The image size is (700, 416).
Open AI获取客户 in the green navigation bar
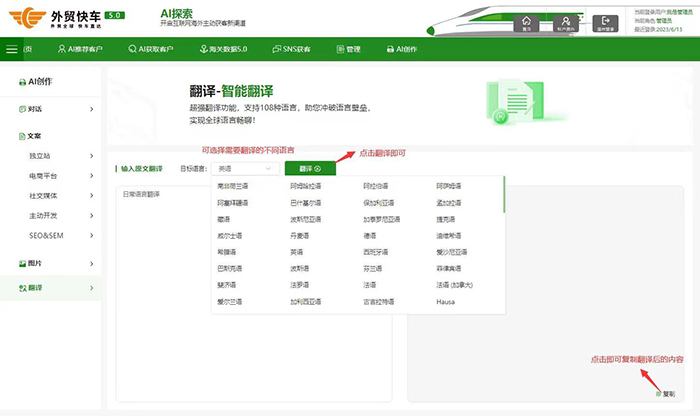153,49
